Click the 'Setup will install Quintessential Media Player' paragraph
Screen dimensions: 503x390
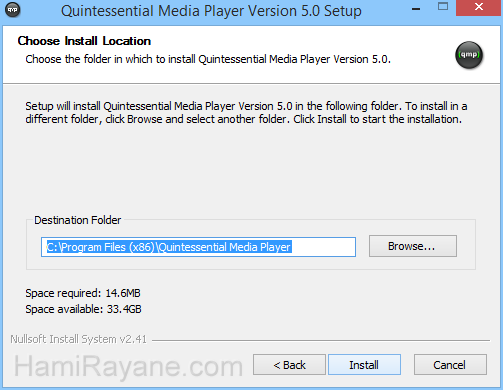coord(246,113)
